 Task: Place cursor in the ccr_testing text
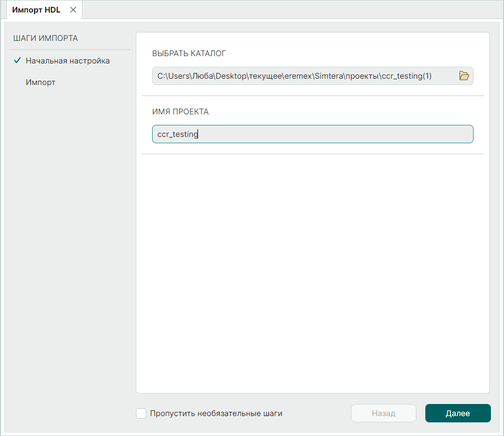[x=177, y=134]
